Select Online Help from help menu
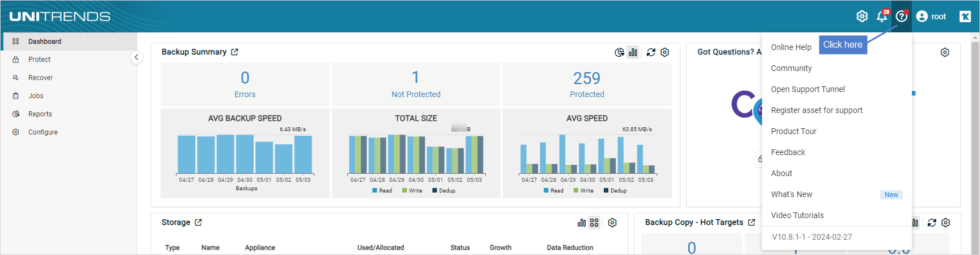Image resolution: width=980 pixels, height=255 pixels. pyautogui.click(x=791, y=47)
